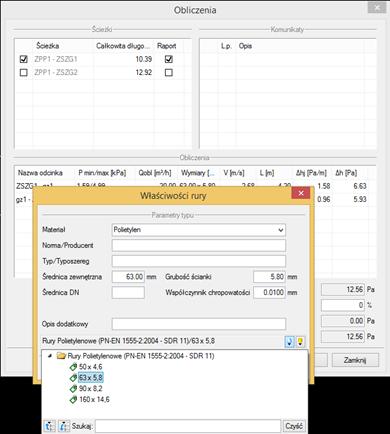Image resolution: width=390 pixels, height=434 pixels.
Task: Click the 12.92 length value
Action: click(x=144, y=72)
